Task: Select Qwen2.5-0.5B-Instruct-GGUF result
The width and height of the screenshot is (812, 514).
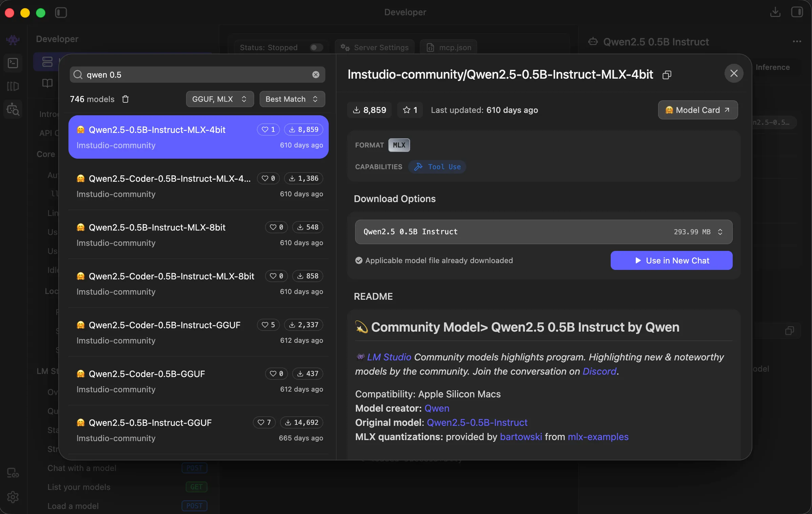Action: pyautogui.click(x=199, y=430)
